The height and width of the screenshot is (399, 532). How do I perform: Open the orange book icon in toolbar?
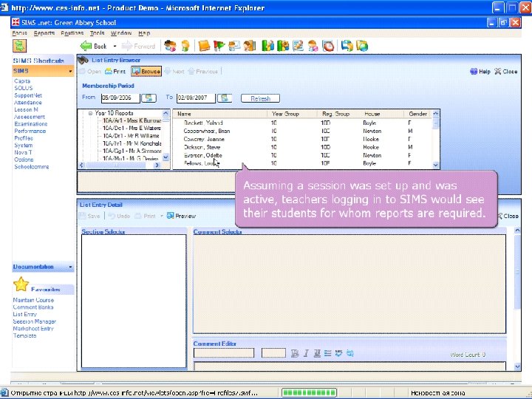click(204, 46)
